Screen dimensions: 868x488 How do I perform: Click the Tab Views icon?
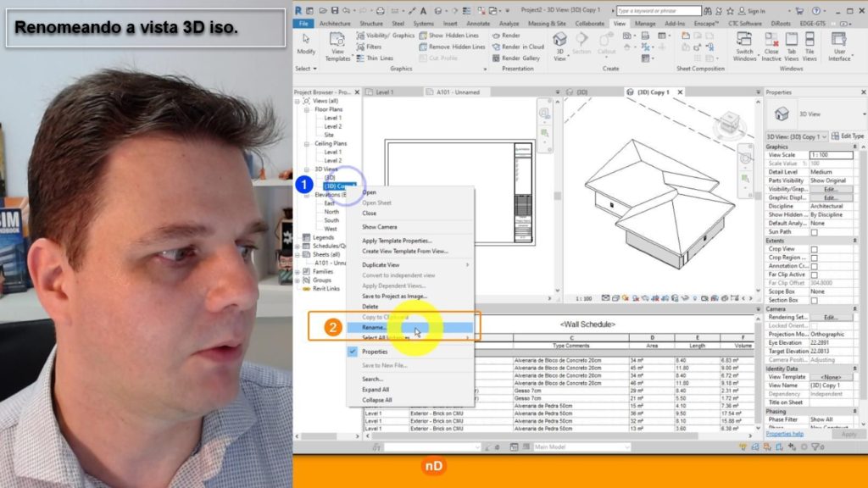tap(791, 46)
